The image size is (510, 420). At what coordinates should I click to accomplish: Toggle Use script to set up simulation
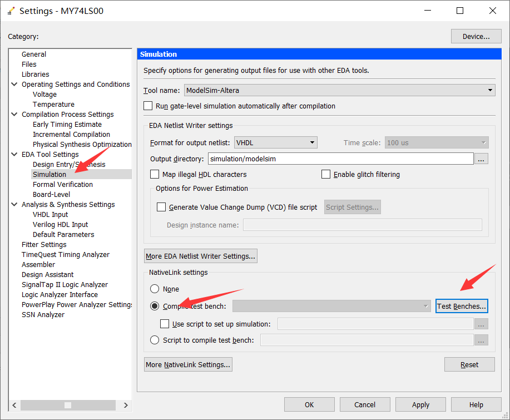[165, 324]
